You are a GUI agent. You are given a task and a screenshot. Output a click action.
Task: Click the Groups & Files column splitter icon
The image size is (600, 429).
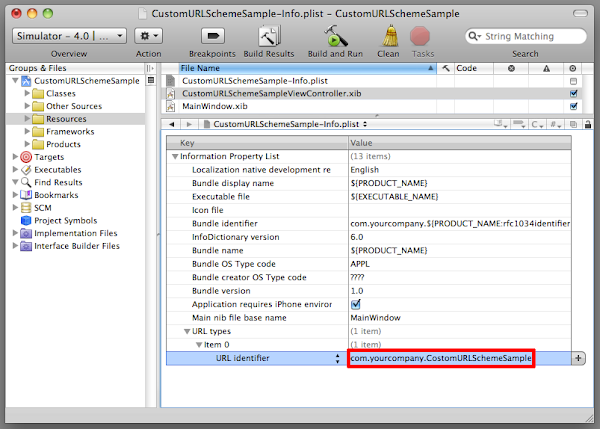[x=150, y=68]
